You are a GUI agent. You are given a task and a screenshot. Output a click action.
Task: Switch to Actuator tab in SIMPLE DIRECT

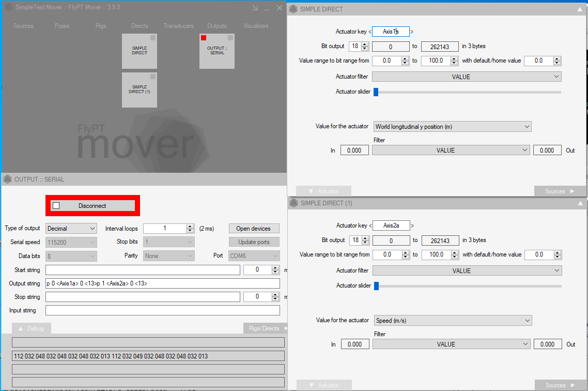pos(323,191)
